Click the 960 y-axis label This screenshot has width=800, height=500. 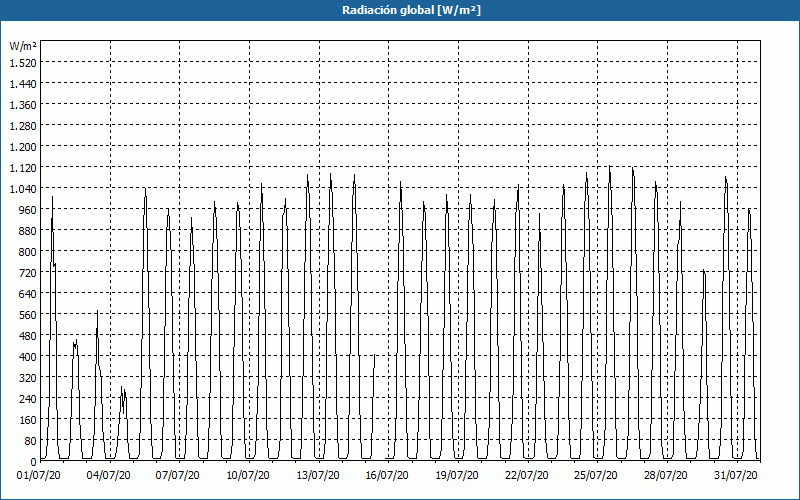point(28,210)
